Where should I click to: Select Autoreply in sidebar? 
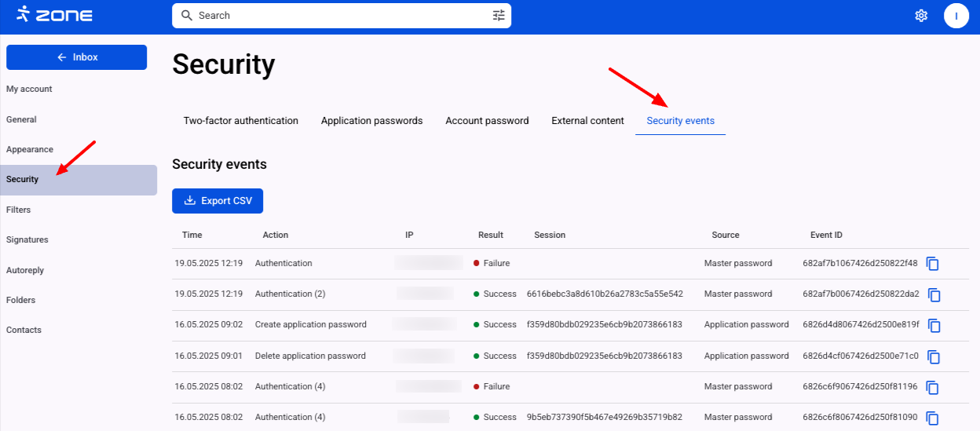coord(25,270)
